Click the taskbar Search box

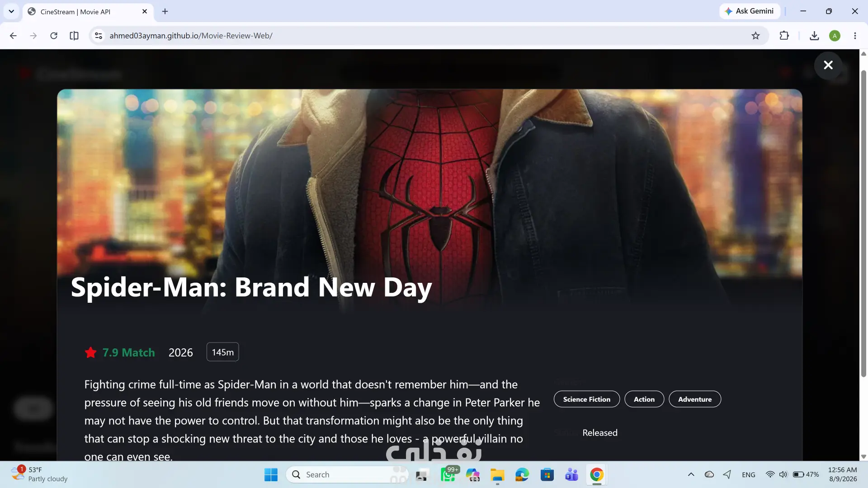pos(347,474)
